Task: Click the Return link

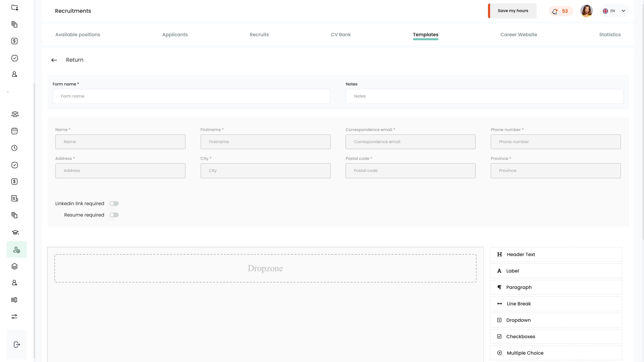Action: [x=75, y=60]
